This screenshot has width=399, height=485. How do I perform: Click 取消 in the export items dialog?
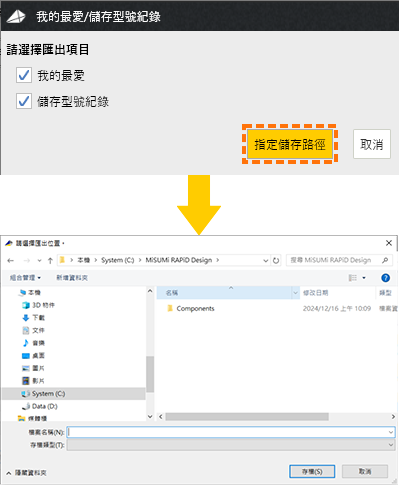[372, 144]
